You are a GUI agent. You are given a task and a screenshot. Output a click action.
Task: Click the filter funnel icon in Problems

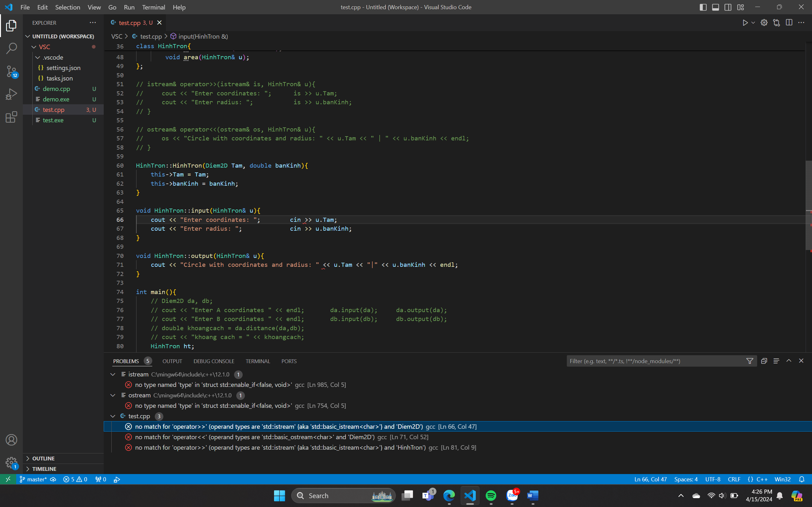click(750, 361)
